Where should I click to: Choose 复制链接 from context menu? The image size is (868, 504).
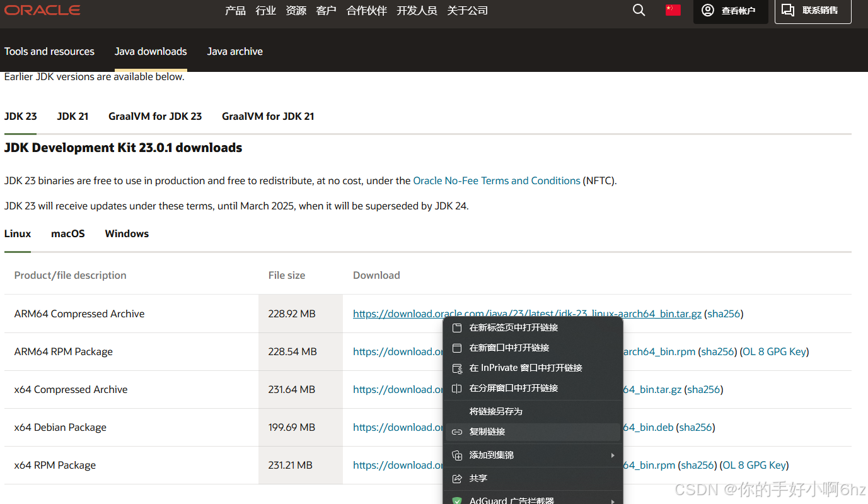[x=533, y=432]
